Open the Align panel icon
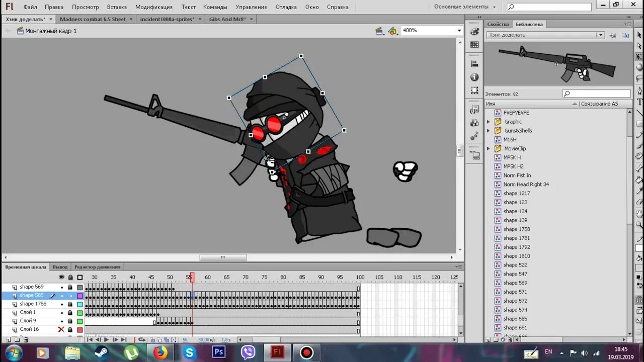This screenshot has height=362, width=644. (474, 64)
